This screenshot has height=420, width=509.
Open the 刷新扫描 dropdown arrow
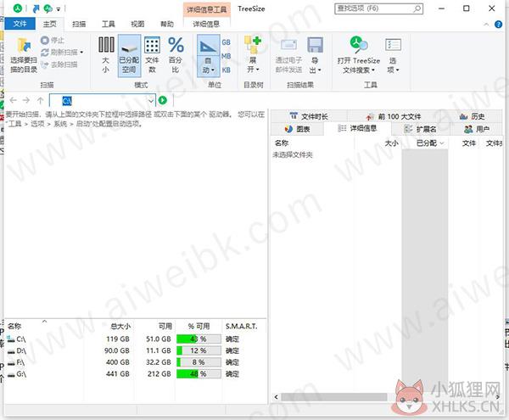[81, 53]
